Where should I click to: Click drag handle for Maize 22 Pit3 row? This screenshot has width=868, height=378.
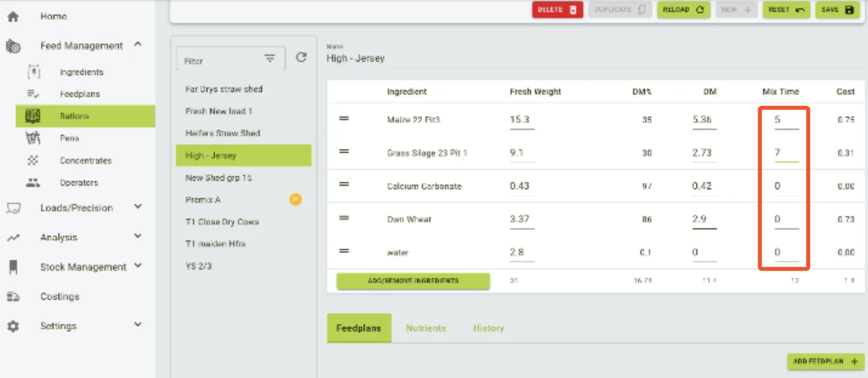pyautogui.click(x=344, y=119)
